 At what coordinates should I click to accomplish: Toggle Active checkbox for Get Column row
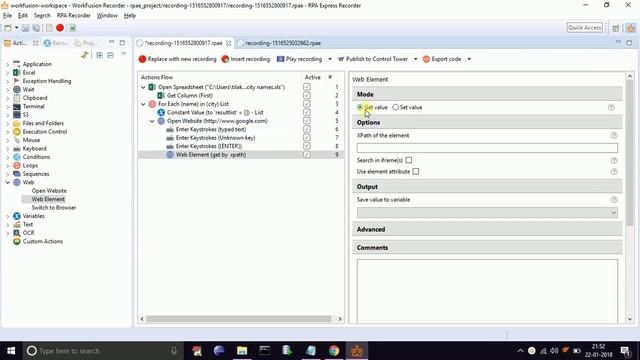coord(307,95)
